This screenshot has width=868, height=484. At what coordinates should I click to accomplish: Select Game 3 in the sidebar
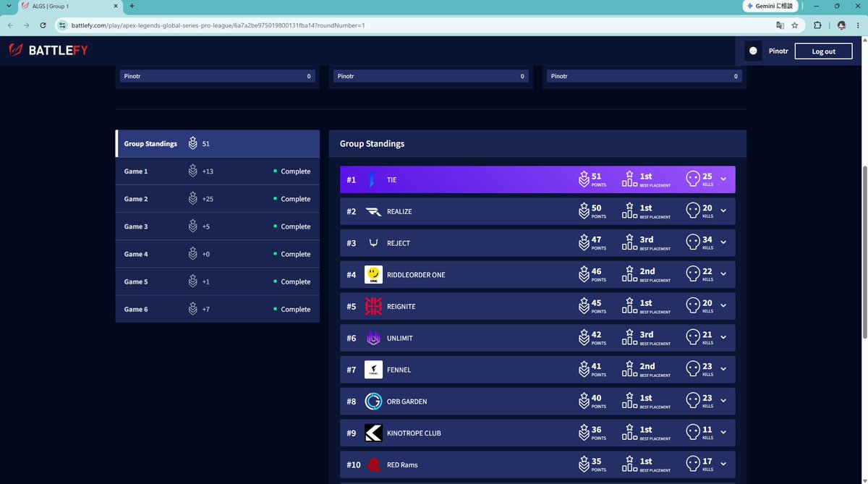218,226
